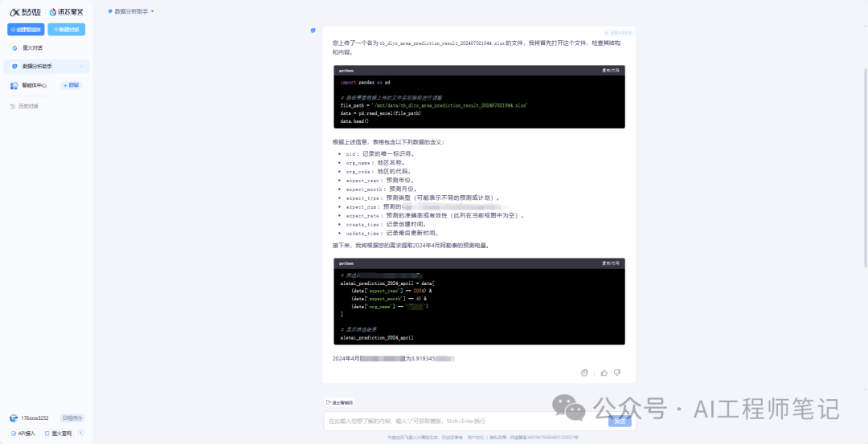The height and width of the screenshot is (444, 868).
Task: Select the 数据分析助手 sidebar entry
Action: pyautogui.click(x=46, y=67)
